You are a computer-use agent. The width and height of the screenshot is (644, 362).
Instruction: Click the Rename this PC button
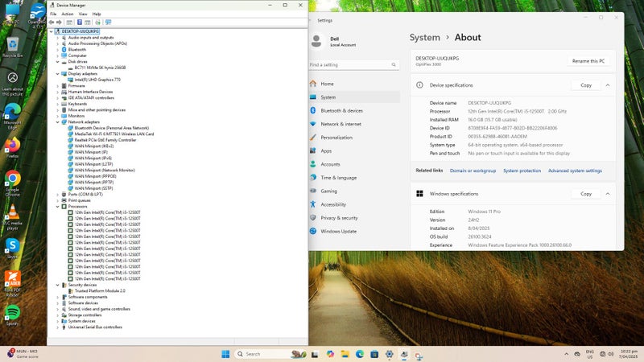tap(588, 61)
